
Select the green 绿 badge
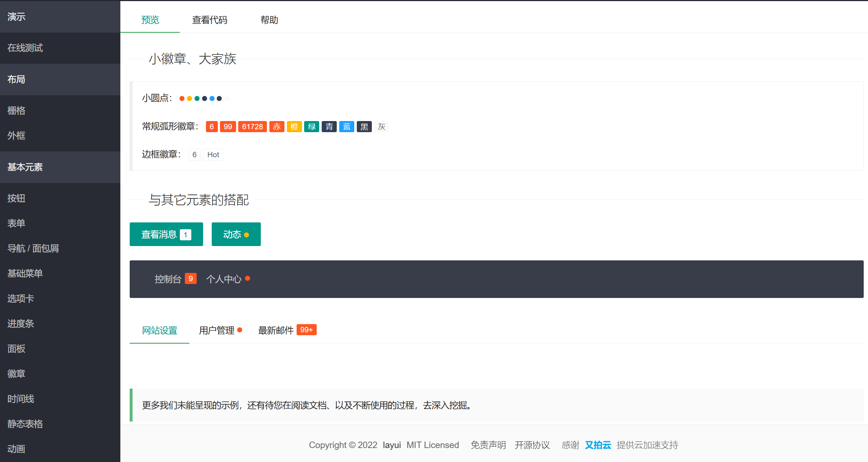click(x=311, y=126)
